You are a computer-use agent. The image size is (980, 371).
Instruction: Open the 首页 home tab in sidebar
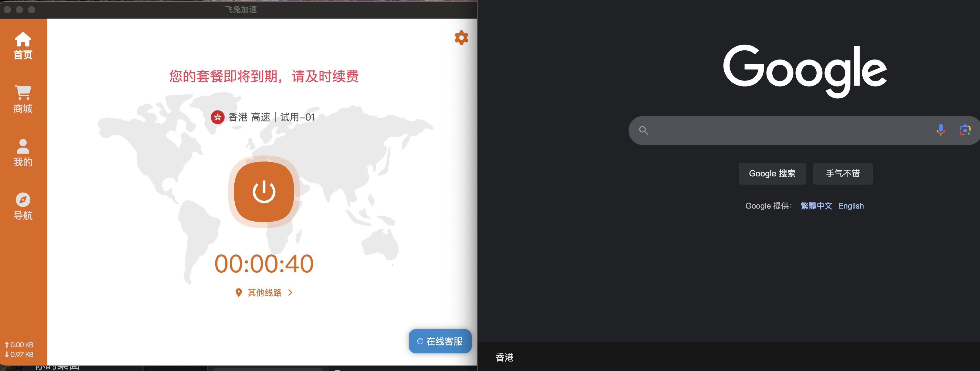coord(23,45)
